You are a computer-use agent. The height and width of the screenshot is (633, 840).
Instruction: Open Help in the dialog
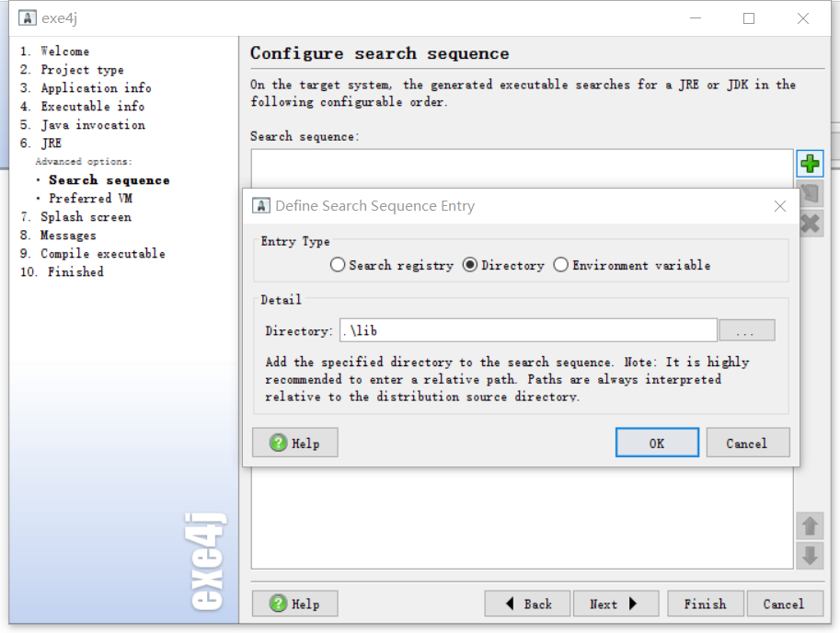(295, 443)
